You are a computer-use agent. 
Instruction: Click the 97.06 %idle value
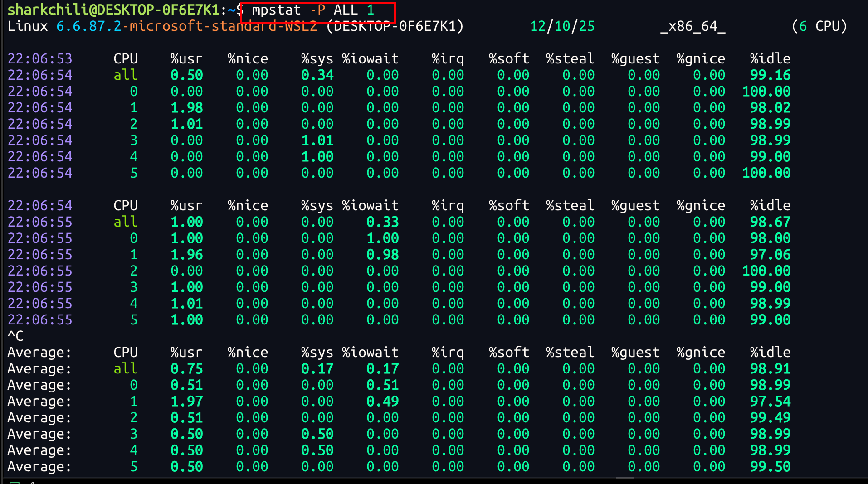[x=770, y=255]
